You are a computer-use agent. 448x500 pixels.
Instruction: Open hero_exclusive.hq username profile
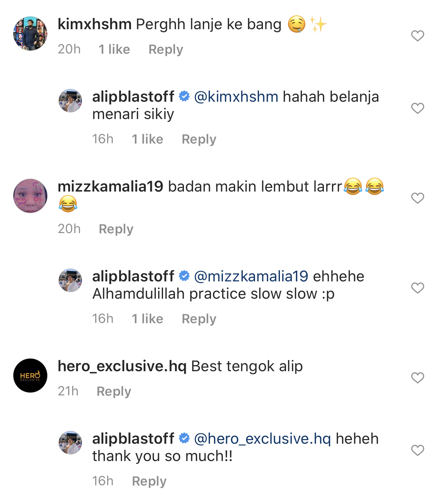(x=122, y=366)
